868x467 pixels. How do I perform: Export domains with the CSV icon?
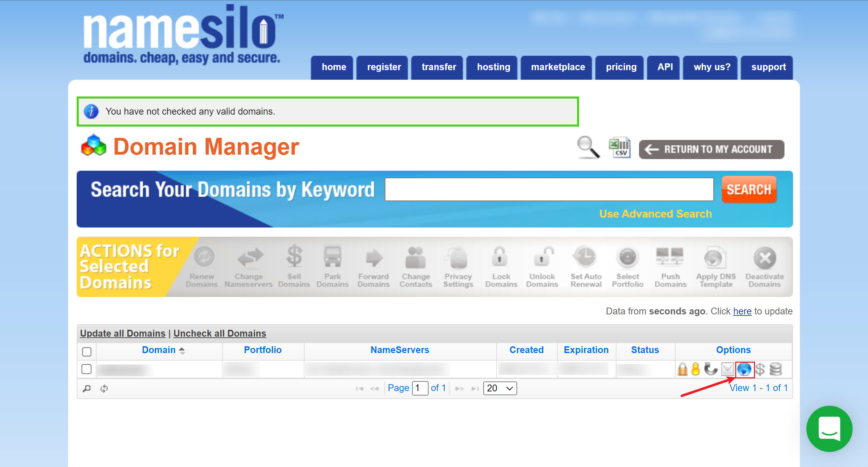620,148
